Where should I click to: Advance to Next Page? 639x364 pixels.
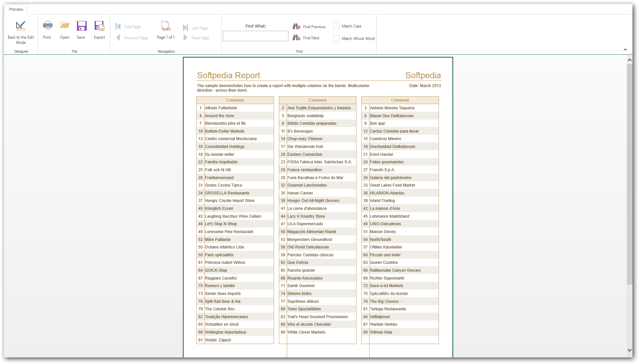click(x=196, y=38)
